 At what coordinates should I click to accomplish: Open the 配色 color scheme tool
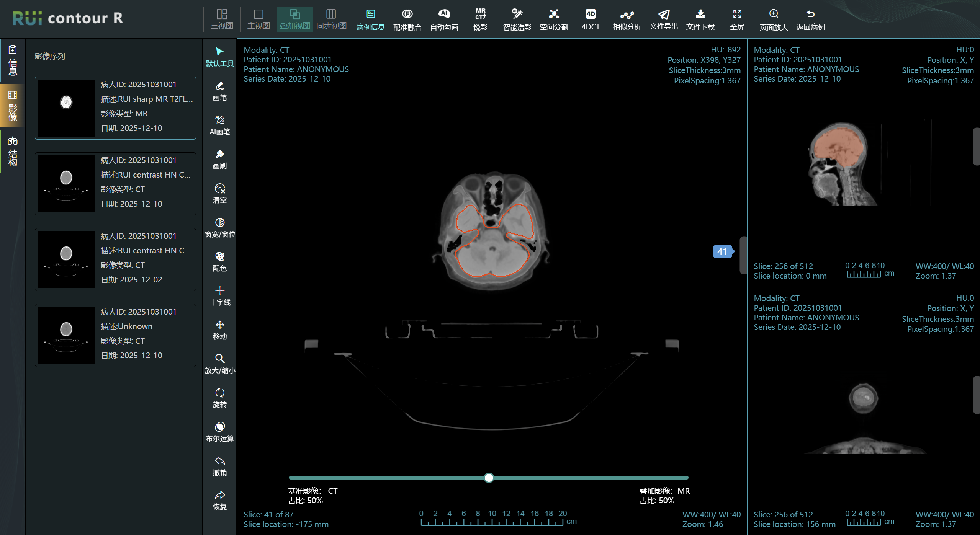click(x=219, y=261)
